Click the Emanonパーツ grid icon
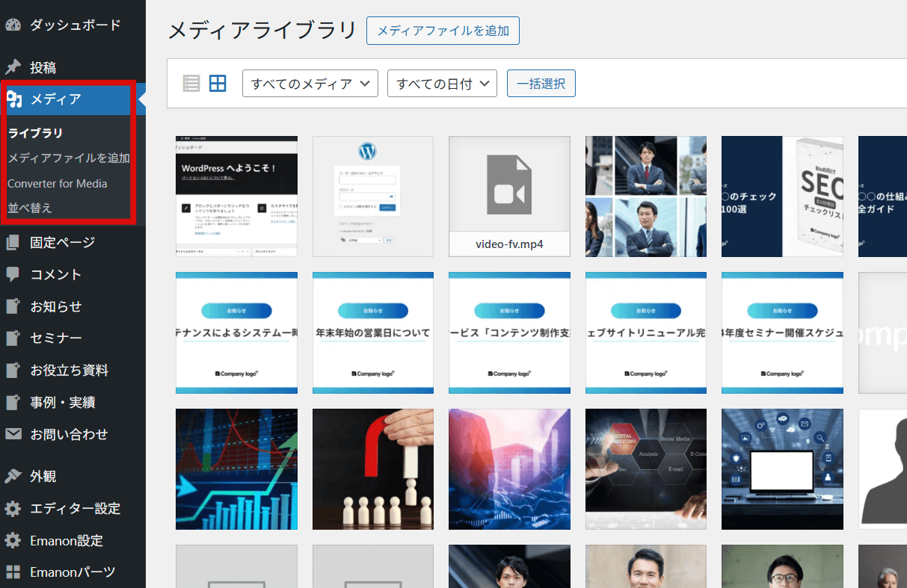This screenshot has height=588, width=907. coord(13,572)
